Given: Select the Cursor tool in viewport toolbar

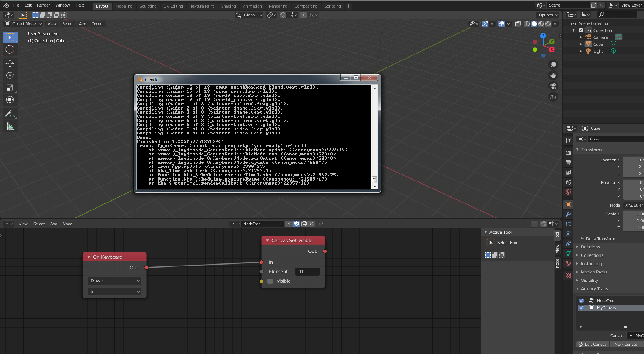Looking at the screenshot, I should click(x=10, y=49).
